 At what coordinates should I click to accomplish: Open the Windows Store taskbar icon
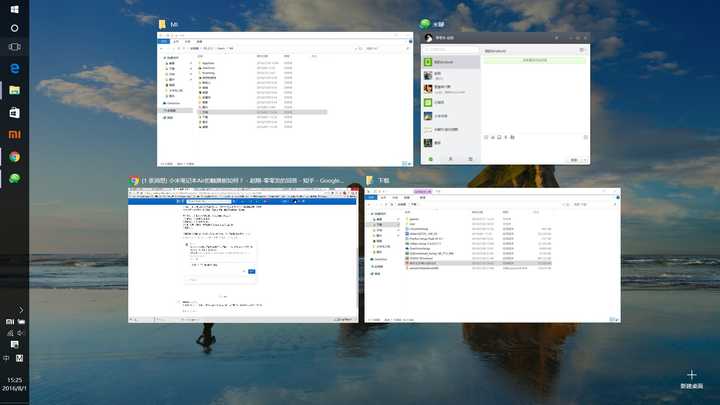point(14,113)
